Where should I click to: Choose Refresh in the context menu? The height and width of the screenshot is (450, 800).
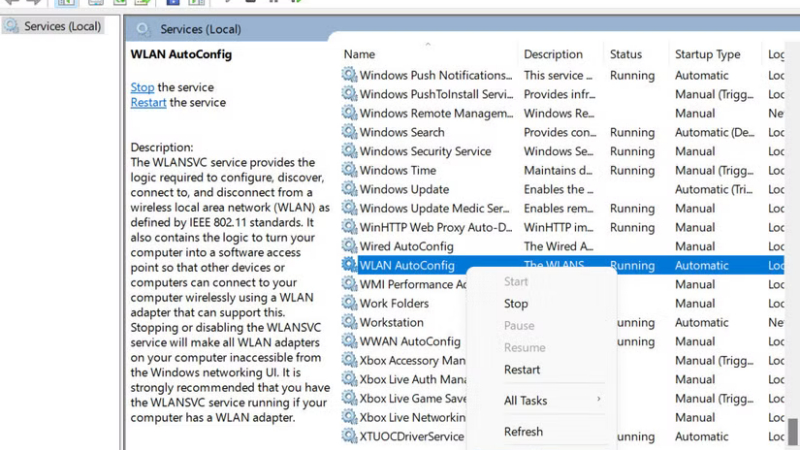523,432
